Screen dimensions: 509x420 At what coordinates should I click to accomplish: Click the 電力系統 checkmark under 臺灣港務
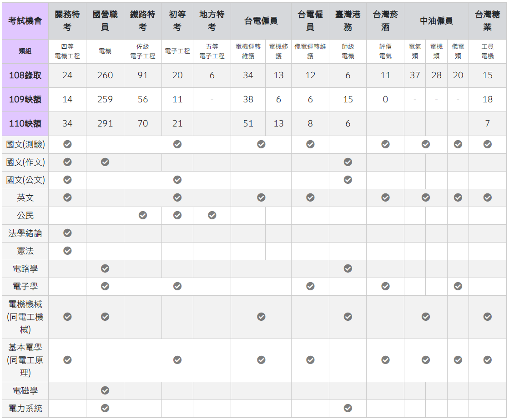(x=348, y=408)
